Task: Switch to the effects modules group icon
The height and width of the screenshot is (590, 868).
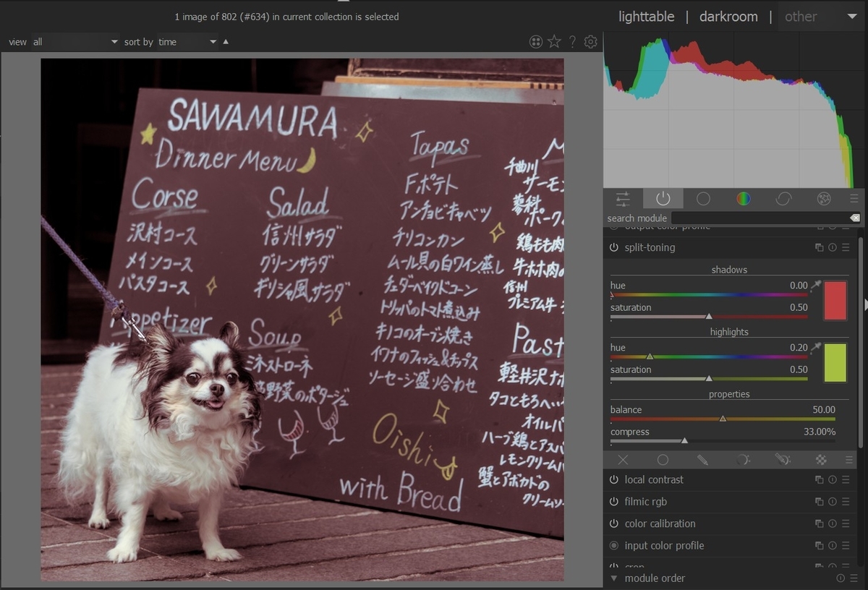Action: (x=824, y=199)
